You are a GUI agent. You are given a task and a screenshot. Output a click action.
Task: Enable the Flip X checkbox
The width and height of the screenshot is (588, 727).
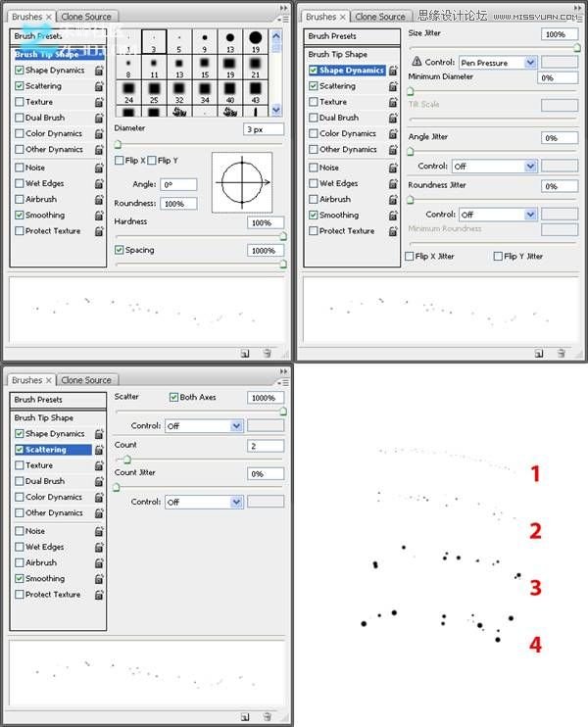tap(119, 161)
